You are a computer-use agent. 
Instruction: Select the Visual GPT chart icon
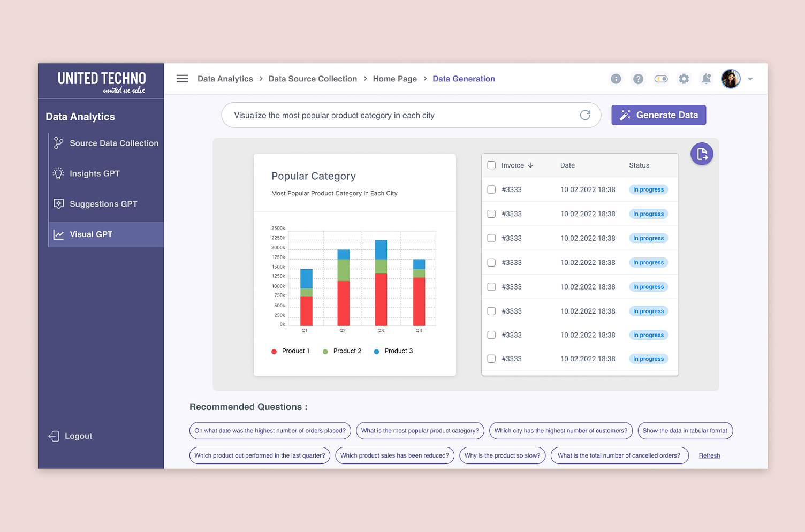point(58,234)
